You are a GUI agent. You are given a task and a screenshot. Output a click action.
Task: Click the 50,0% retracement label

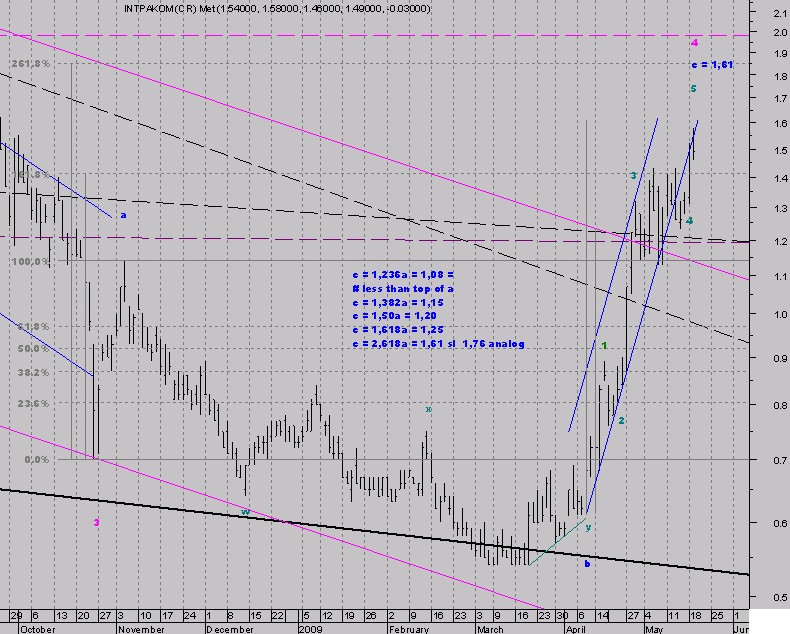tap(31, 348)
